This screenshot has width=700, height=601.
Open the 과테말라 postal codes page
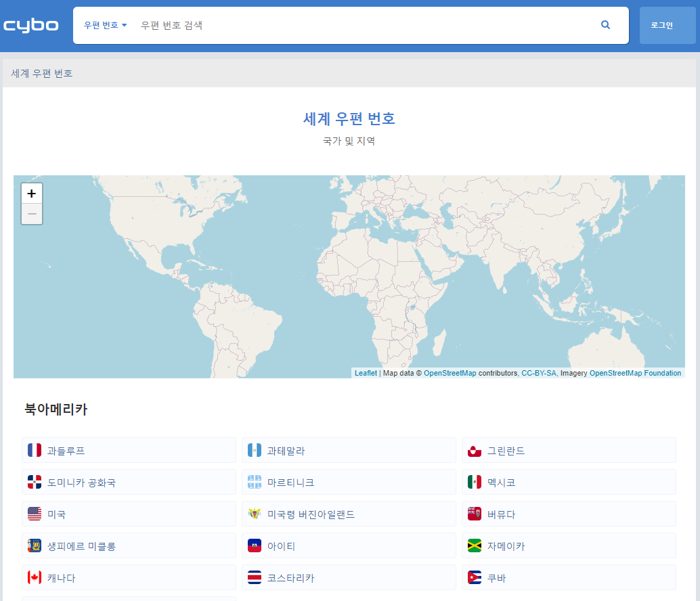point(284,449)
